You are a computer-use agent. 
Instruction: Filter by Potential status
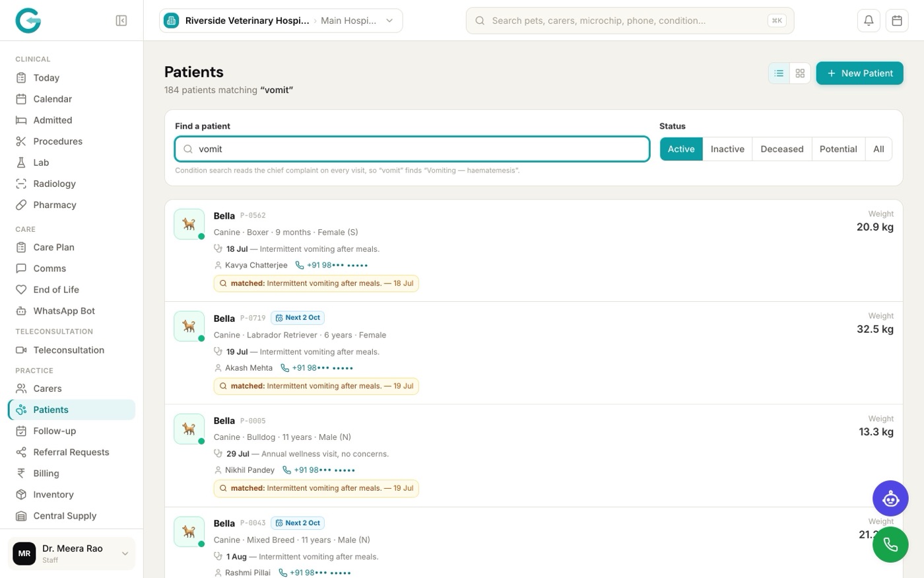coord(838,149)
